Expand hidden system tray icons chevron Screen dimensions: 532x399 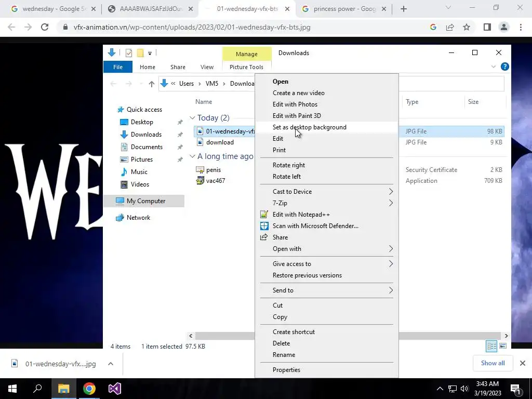(440, 389)
